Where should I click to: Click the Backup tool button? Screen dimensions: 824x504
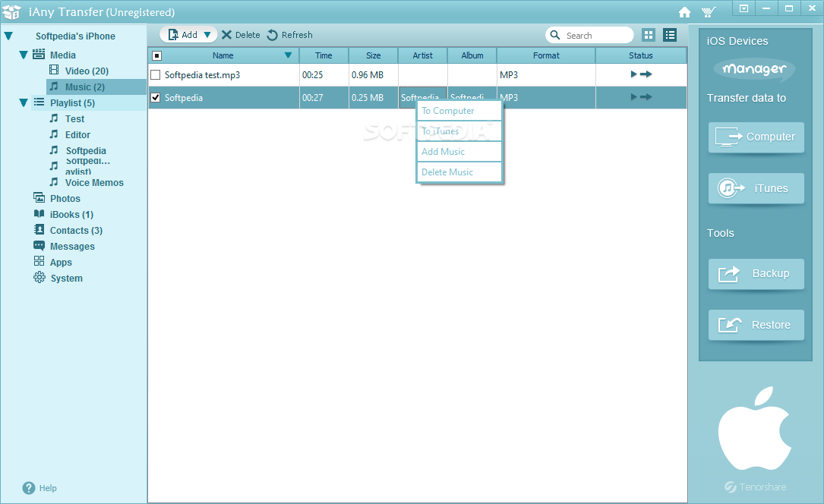pos(756,273)
